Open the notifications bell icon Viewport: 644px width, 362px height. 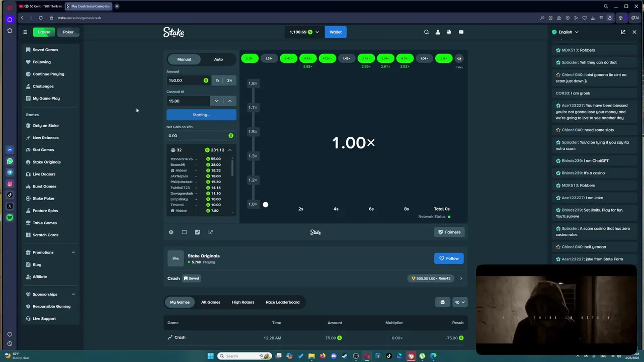pyautogui.click(x=449, y=32)
